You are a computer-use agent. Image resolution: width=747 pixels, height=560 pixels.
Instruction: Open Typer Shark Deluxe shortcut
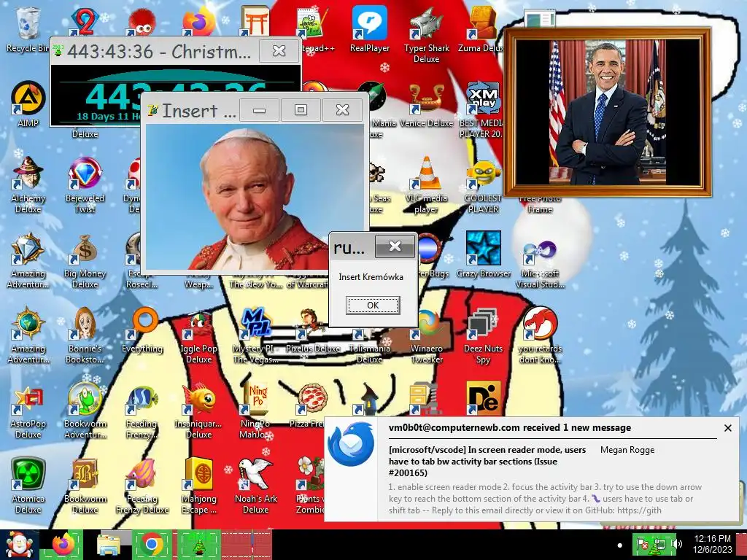(x=426, y=34)
